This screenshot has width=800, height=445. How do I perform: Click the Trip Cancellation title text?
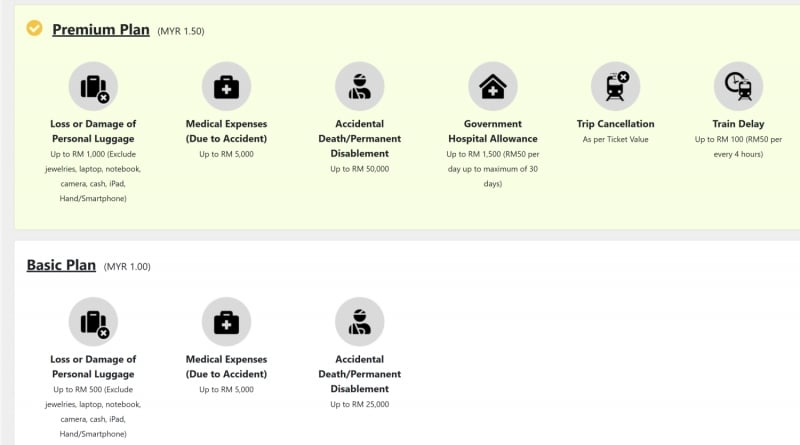(x=615, y=124)
